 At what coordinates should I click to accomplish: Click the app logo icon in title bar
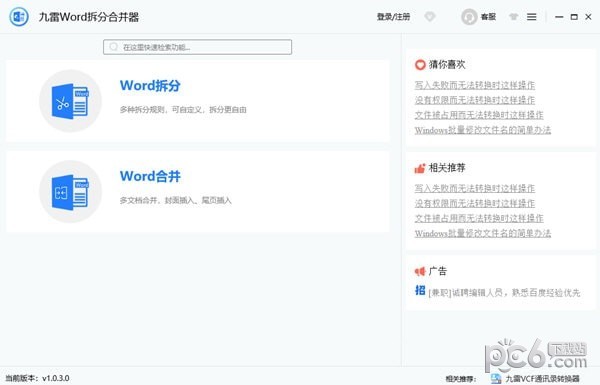point(19,17)
